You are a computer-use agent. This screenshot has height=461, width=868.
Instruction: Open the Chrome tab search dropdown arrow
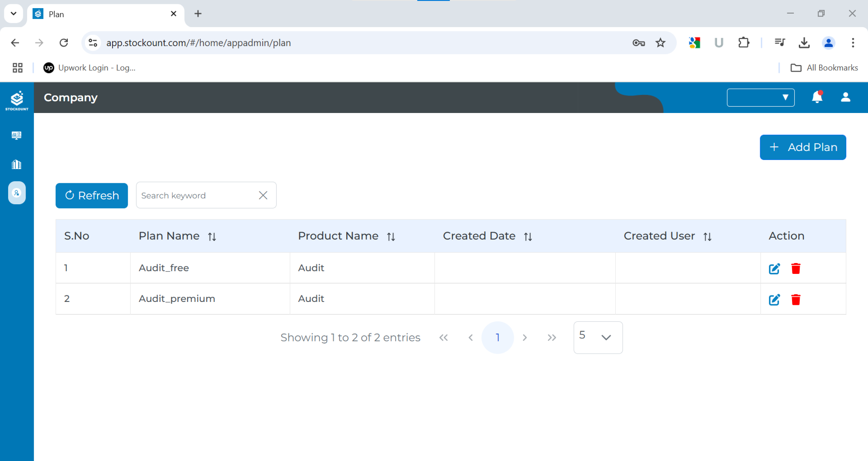[14, 14]
